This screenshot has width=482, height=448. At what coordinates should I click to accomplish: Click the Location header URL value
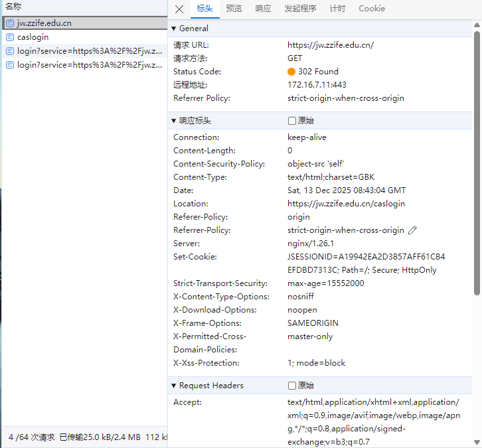pos(346,204)
